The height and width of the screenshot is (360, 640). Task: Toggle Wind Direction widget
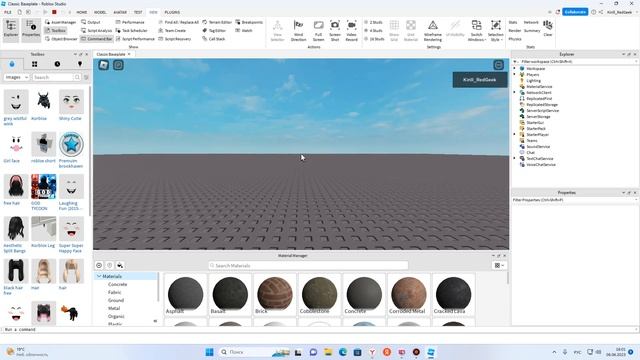coord(298,31)
